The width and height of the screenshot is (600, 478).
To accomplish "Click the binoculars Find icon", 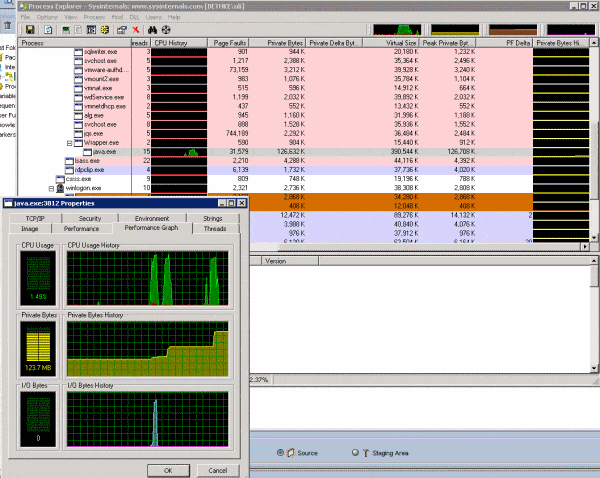I will click(x=152, y=30).
